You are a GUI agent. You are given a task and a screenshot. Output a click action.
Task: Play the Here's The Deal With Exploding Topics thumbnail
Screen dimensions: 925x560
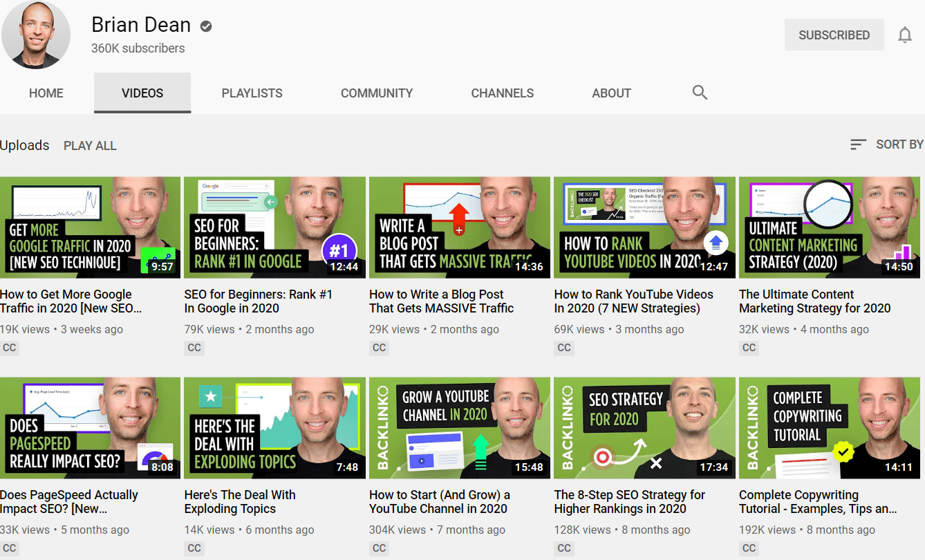274,428
